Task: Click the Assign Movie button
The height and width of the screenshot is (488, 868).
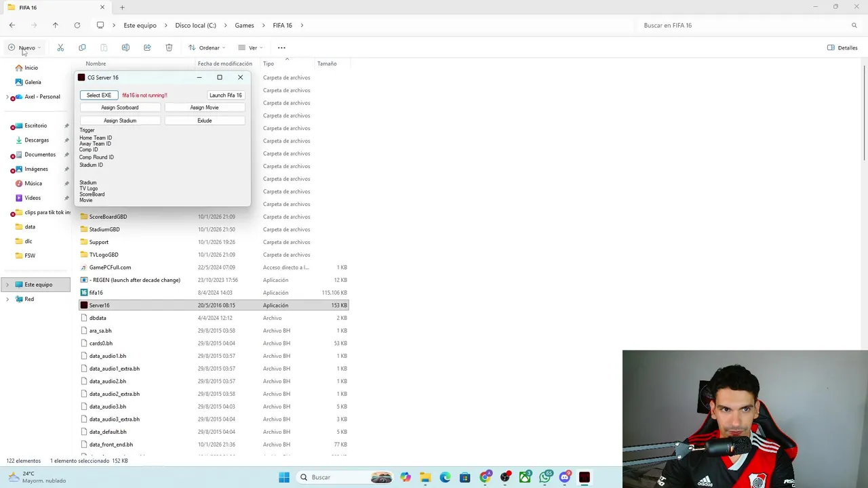Action: click(204, 107)
